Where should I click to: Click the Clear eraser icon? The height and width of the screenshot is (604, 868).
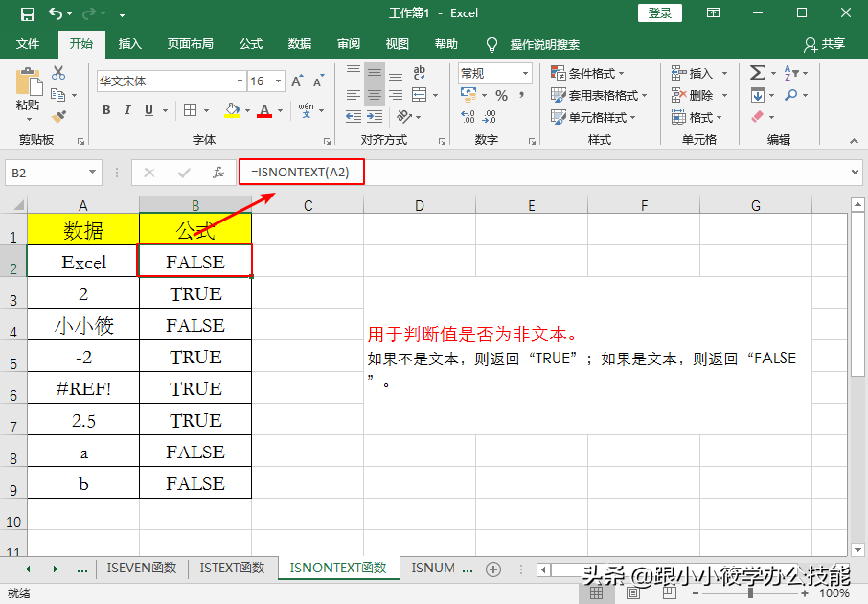click(757, 116)
